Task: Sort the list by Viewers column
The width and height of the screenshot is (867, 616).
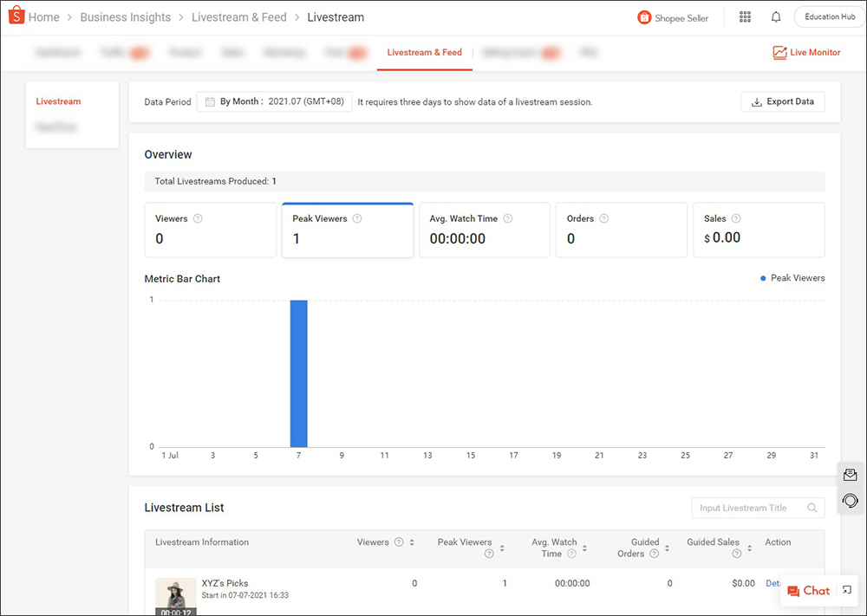Action: [412, 542]
